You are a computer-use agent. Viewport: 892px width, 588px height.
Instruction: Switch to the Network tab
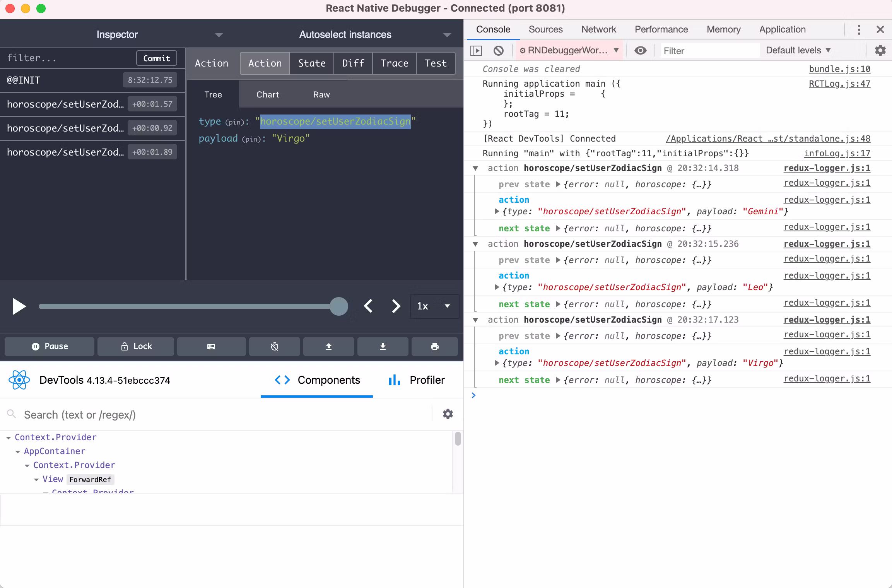coord(598,29)
